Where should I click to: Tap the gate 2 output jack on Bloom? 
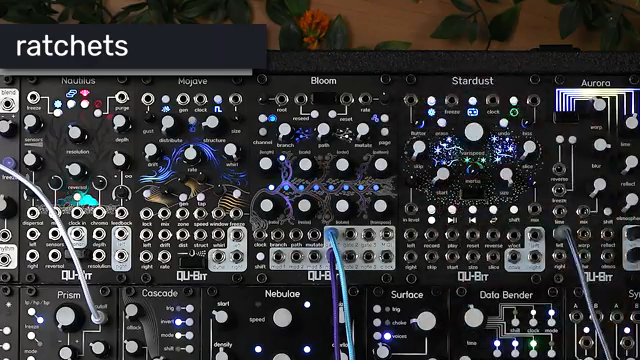click(x=350, y=234)
